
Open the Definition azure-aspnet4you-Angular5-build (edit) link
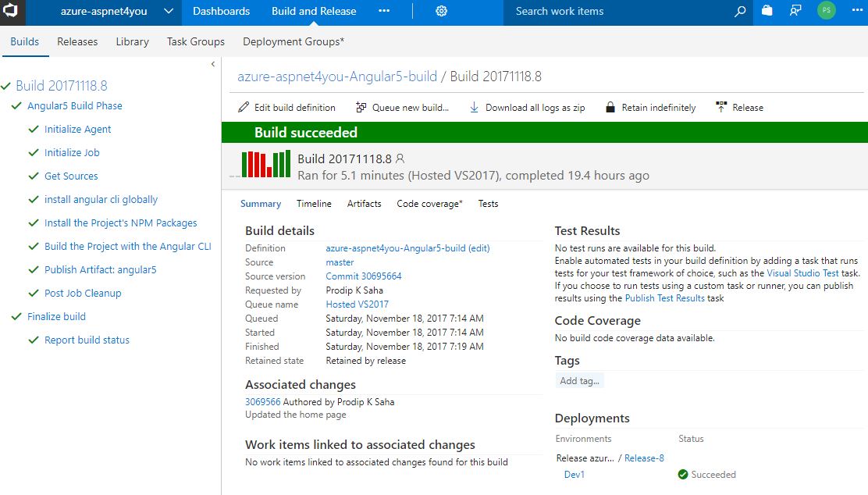click(x=408, y=248)
